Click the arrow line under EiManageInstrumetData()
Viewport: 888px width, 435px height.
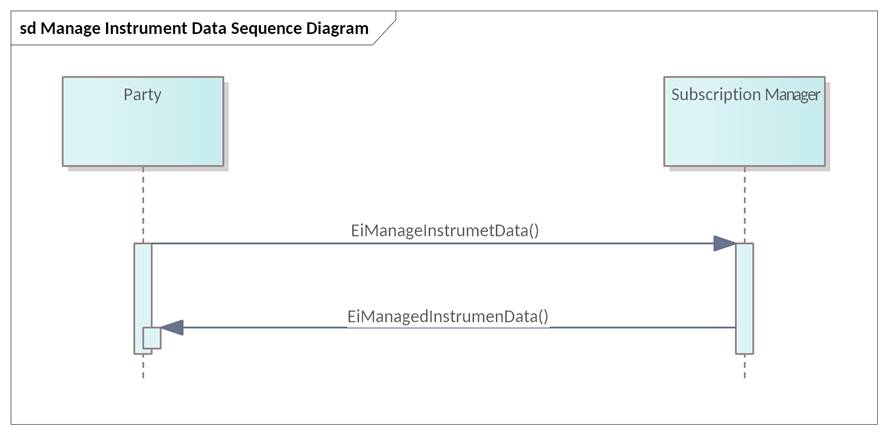(x=430, y=243)
